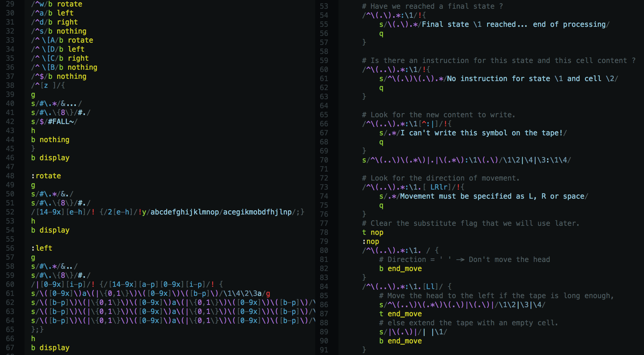Click the ':left' label definition
The height and width of the screenshot is (355, 644).
click(x=42, y=248)
